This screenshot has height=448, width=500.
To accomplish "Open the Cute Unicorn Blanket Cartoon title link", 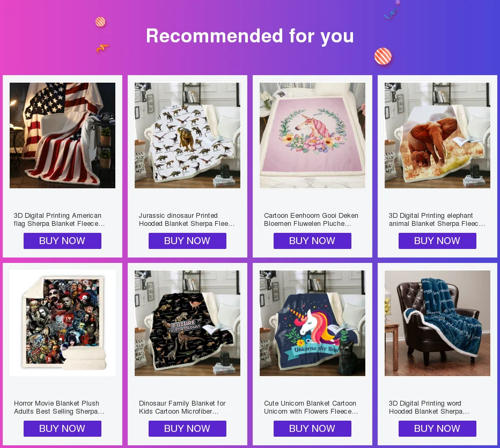I will 311,407.
